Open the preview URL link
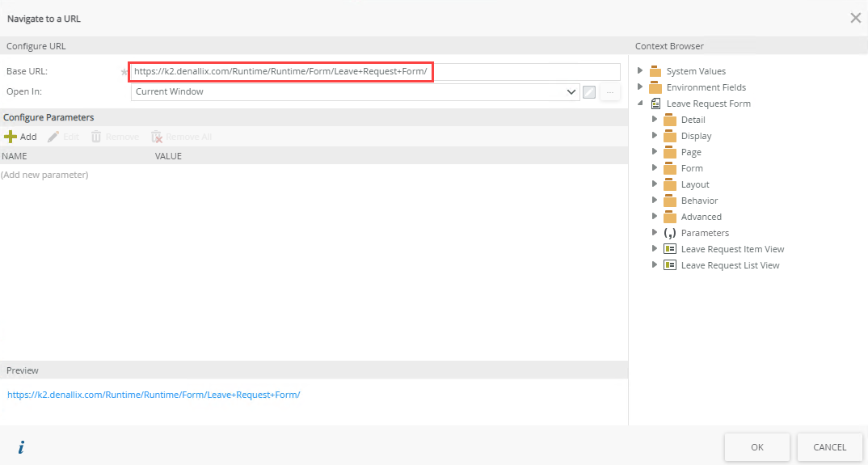 (x=154, y=395)
